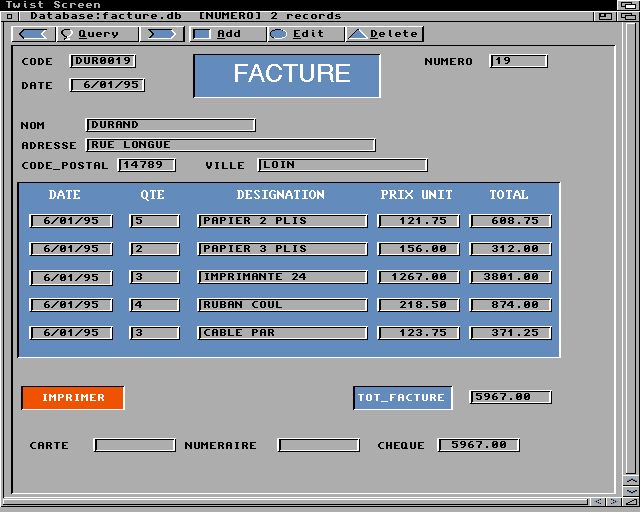Click the unit price field 1267.00
The width and height of the screenshot is (640, 512).
click(419, 277)
